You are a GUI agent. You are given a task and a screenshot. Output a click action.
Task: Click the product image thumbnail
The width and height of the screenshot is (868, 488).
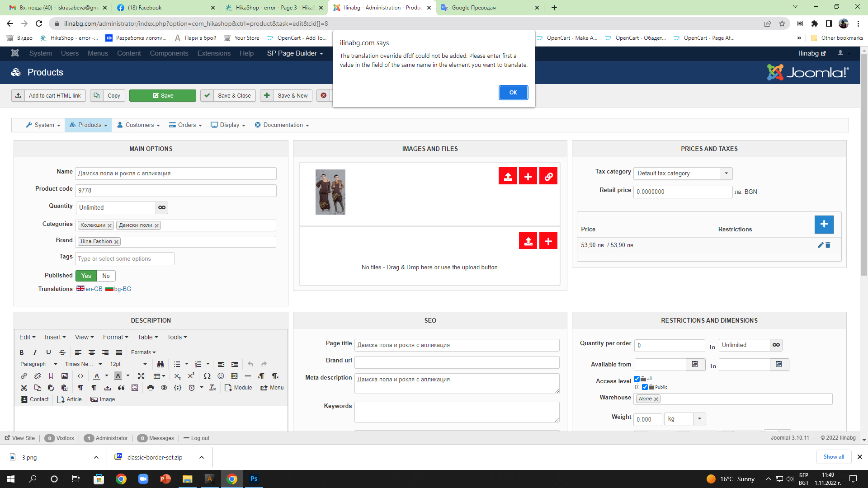pos(330,192)
